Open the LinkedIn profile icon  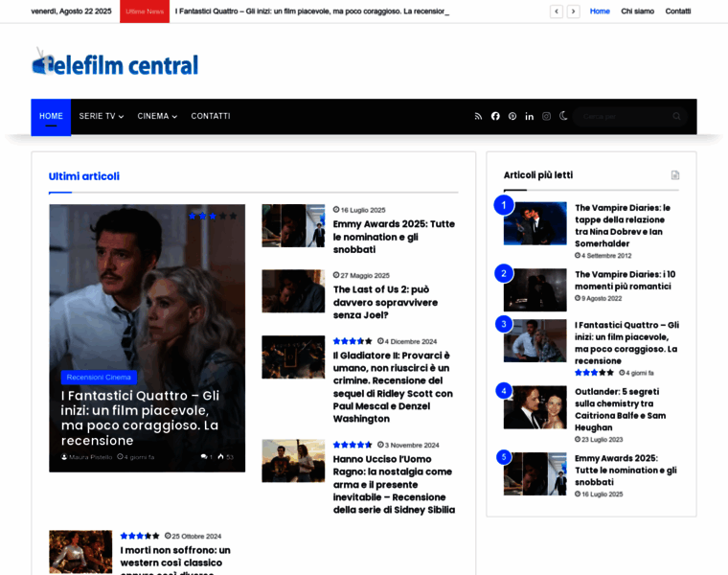pyautogui.click(x=529, y=116)
